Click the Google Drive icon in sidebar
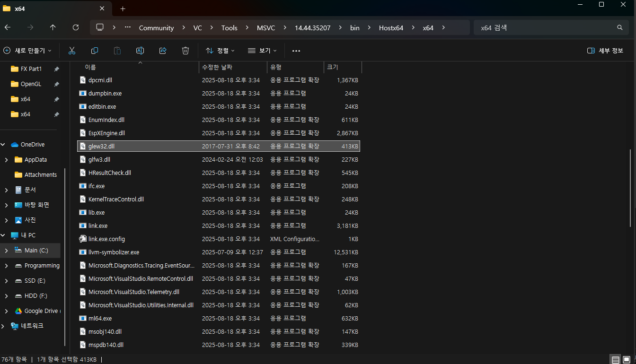Viewport: 636px width, 364px height. pos(18,311)
